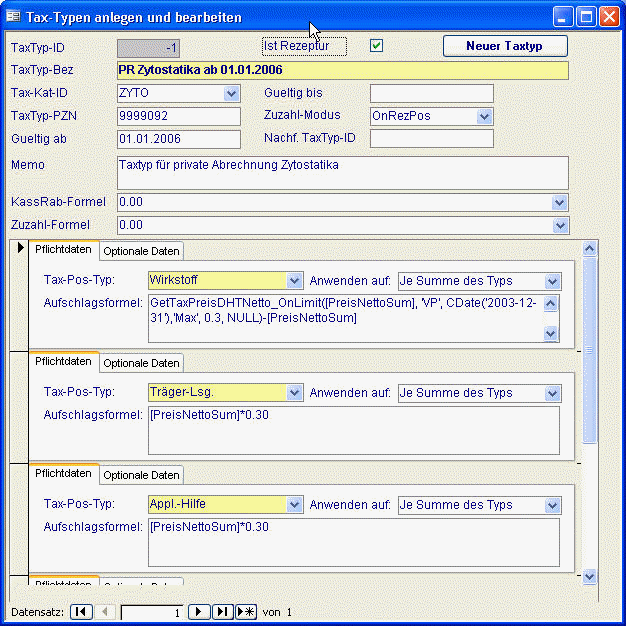Go to the next record
The width and height of the screenshot is (626, 626).
click(x=199, y=612)
